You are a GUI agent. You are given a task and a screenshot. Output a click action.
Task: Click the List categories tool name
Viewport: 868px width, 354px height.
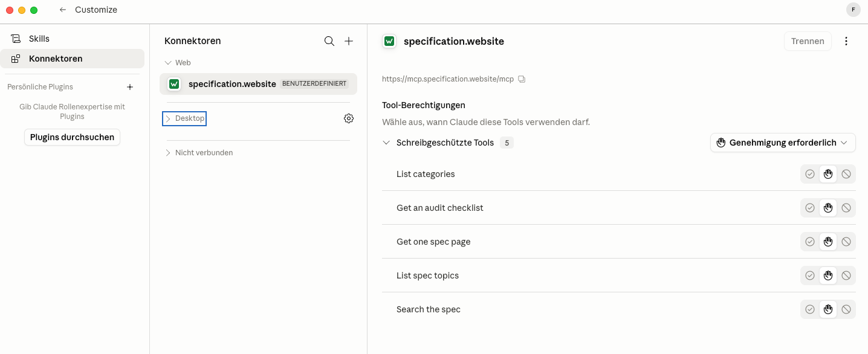426,174
